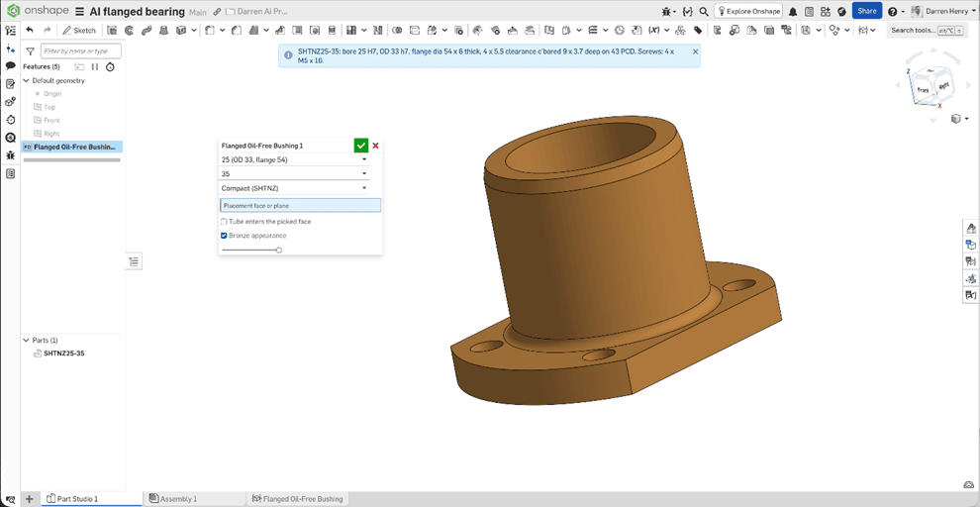
Task: Open the tab manager icon at bottom left
Action: (x=10, y=499)
